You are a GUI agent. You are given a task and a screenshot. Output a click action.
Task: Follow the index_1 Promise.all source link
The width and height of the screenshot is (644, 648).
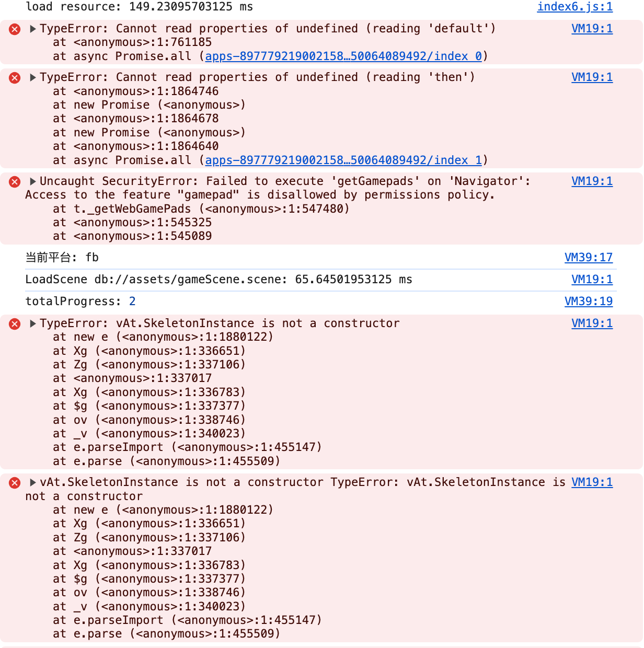pos(343,160)
